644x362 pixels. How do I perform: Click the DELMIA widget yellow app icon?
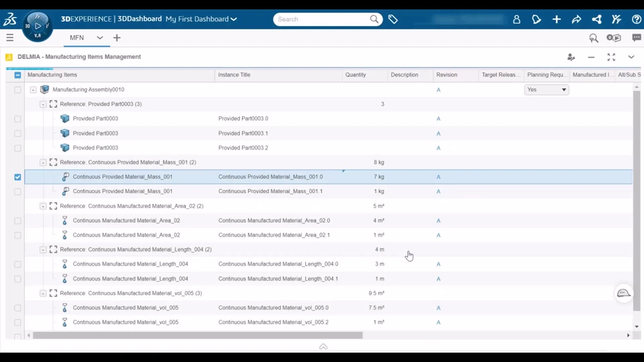[9, 57]
